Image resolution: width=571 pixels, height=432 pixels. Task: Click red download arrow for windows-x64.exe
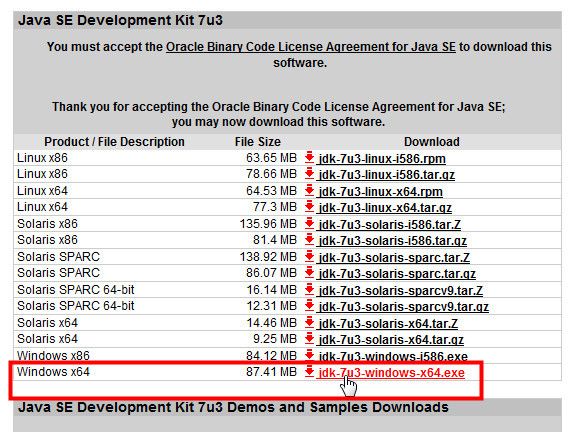[x=309, y=372]
